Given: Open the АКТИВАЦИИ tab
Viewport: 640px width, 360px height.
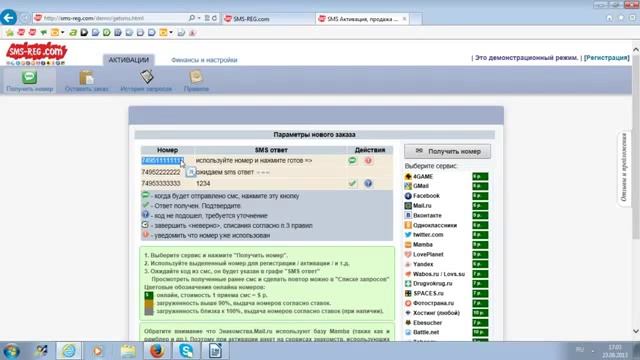Looking at the screenshot, I should pos(129,60).
